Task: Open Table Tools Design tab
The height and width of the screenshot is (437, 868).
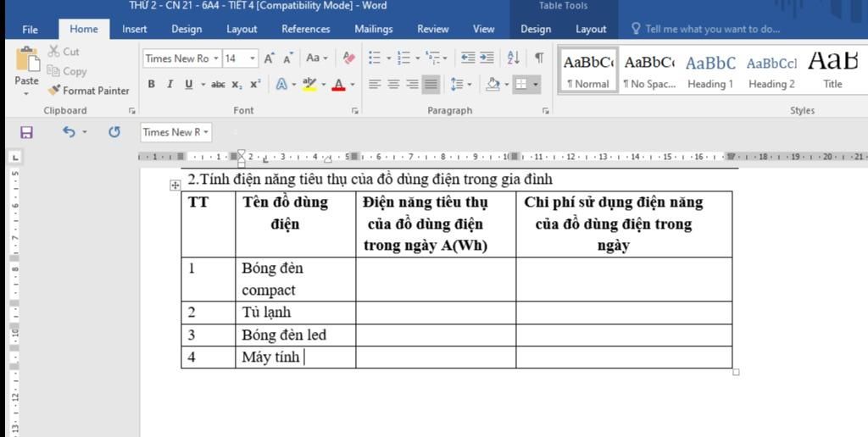Action: [536, 30]
